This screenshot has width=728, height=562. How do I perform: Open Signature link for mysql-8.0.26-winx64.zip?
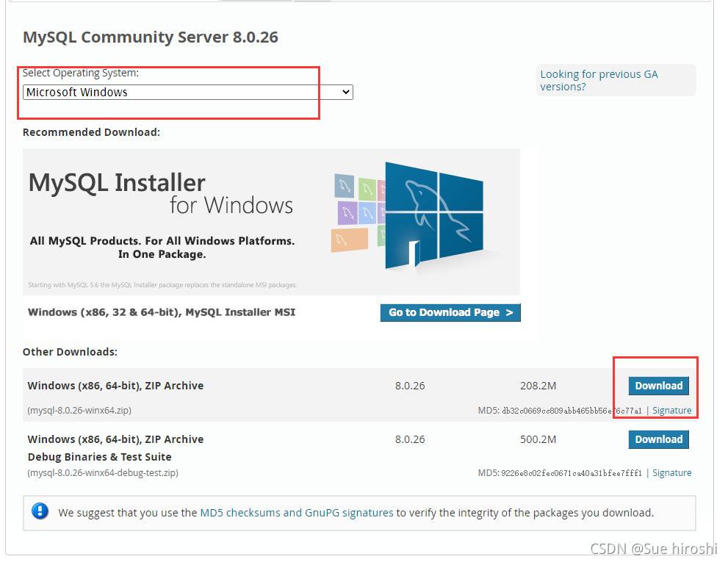(672, 411)
